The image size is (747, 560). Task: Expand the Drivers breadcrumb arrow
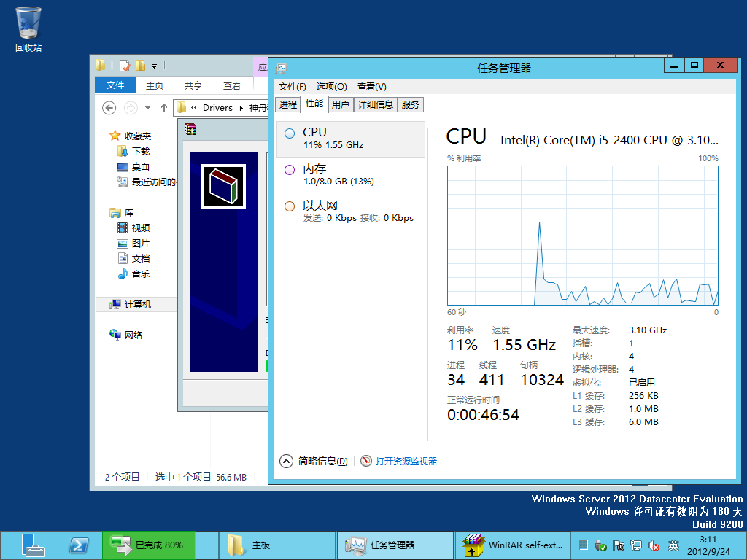241,108
